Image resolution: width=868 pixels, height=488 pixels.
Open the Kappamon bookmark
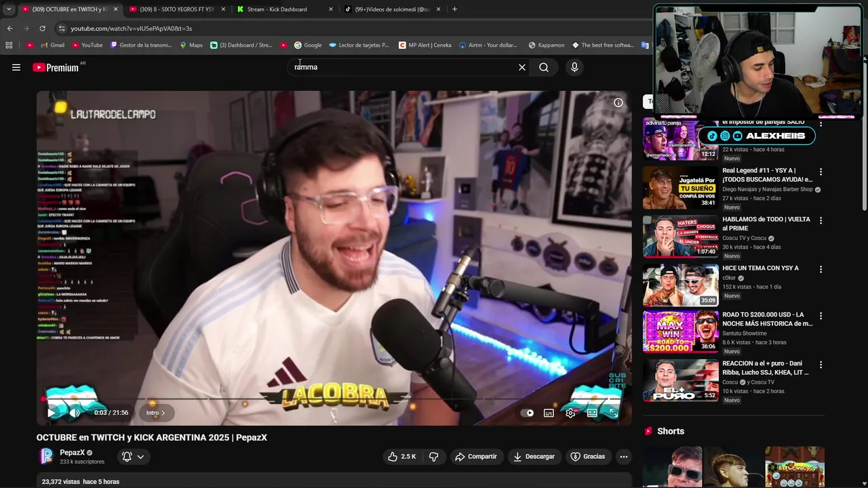click(x=546, y=45)
